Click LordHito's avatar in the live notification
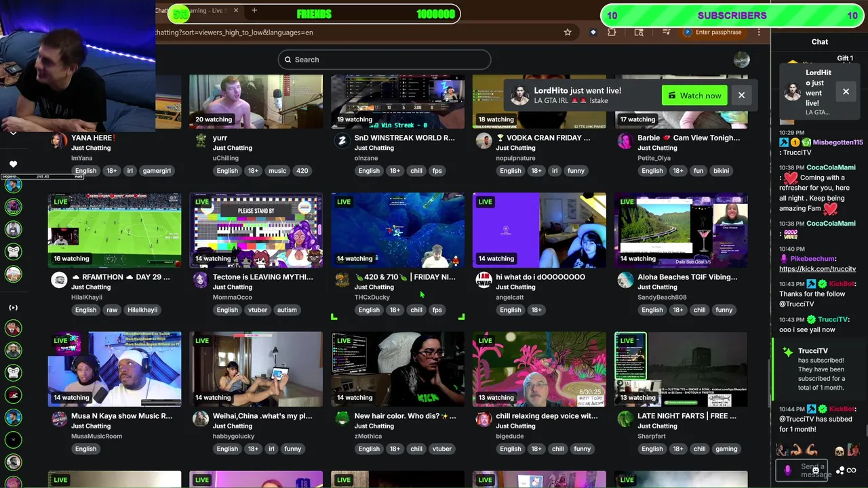This screenshot has height=488, width=868. 519,96
